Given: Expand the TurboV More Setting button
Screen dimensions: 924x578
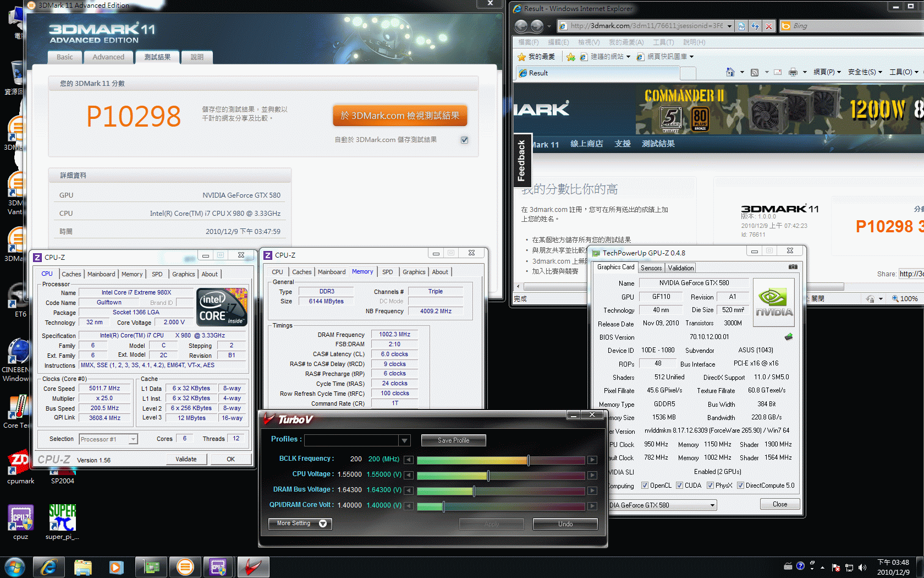Looking at the screenshot, I should pos(300,524).
